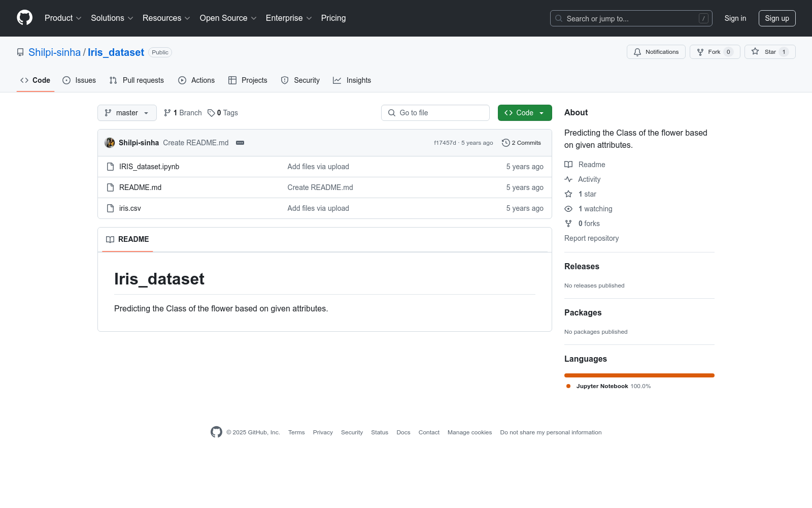Viewport: 812px width, 508px height.
Task: Open the master branch selector dropdown
Action: click(x=127, y=113)
